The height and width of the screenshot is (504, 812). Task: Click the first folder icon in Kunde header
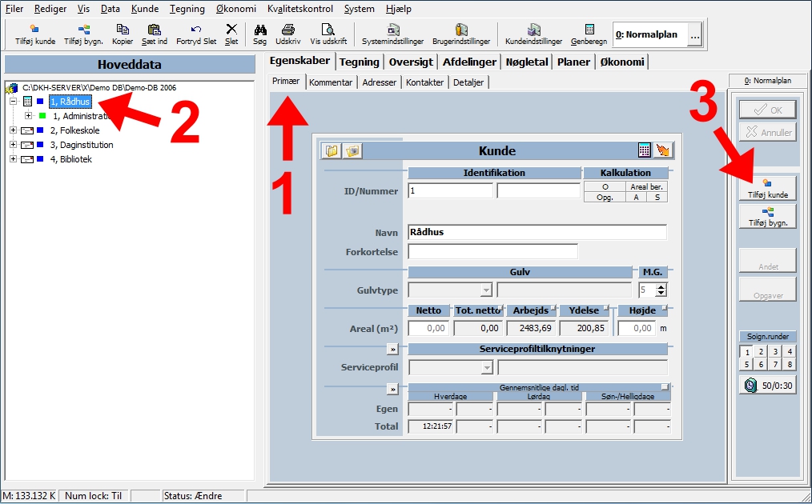[332, 150]
